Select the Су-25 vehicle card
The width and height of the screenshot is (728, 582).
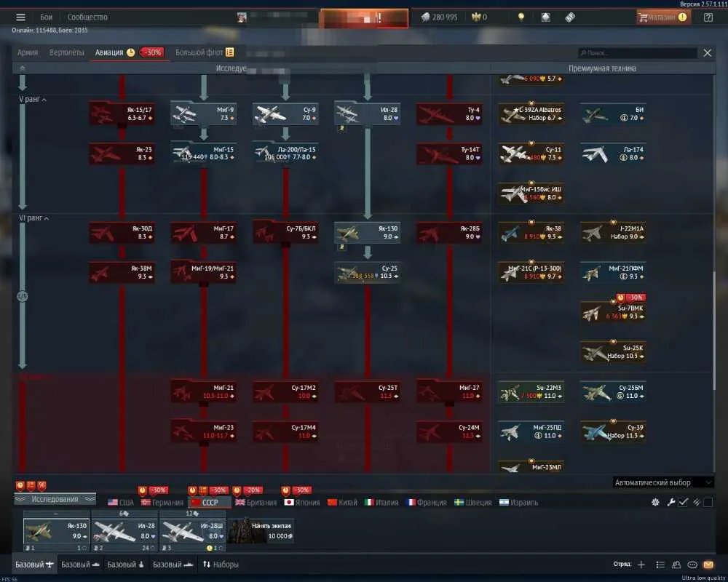(x=367, y=272)
